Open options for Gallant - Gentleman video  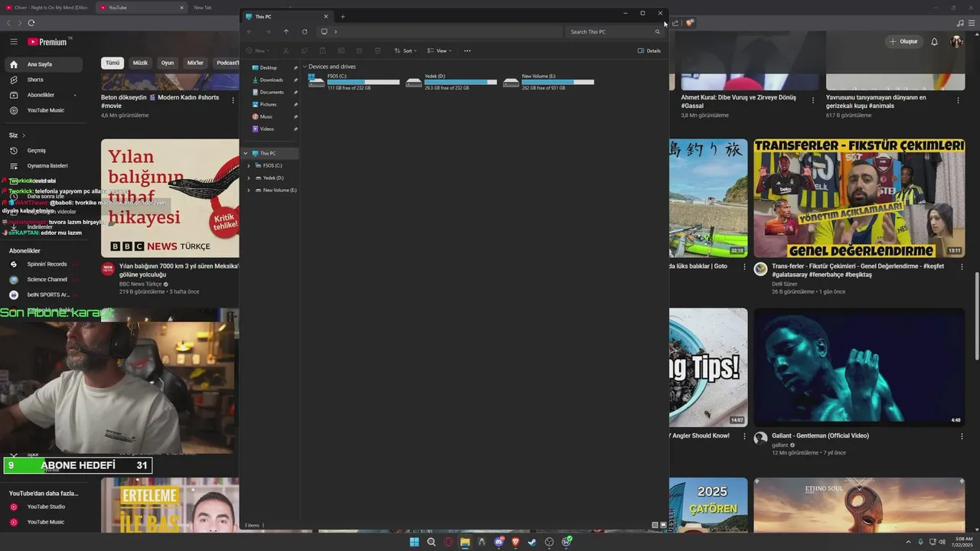pos(962,436)
